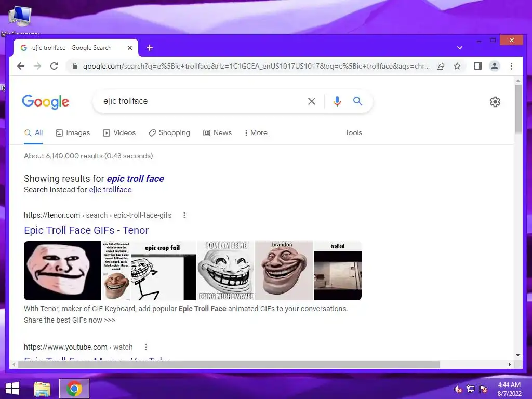This screenshot has height=399, width=532.
Task: Open the brandon trollface thumbnail
Action: 284,270
